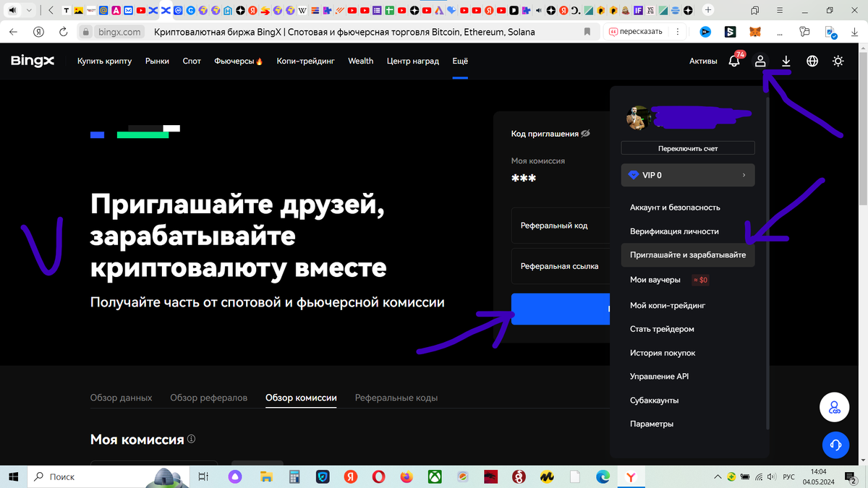Click the blue invite button
Screen dimensions: 868x488
(561, 309)
